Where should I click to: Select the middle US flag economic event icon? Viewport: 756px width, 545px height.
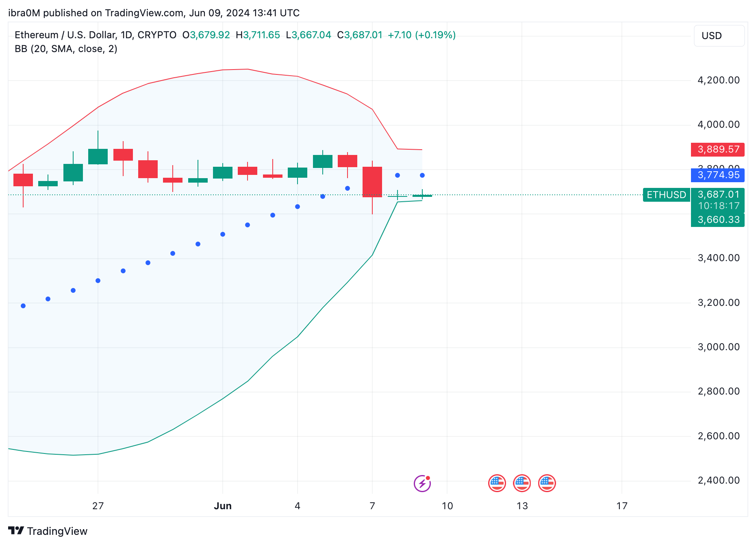(522, 483)
